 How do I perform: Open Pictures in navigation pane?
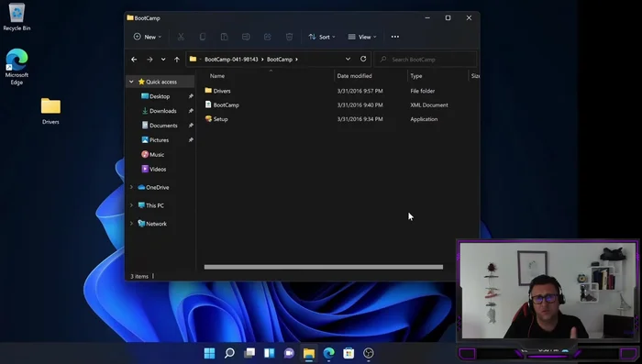159,140
